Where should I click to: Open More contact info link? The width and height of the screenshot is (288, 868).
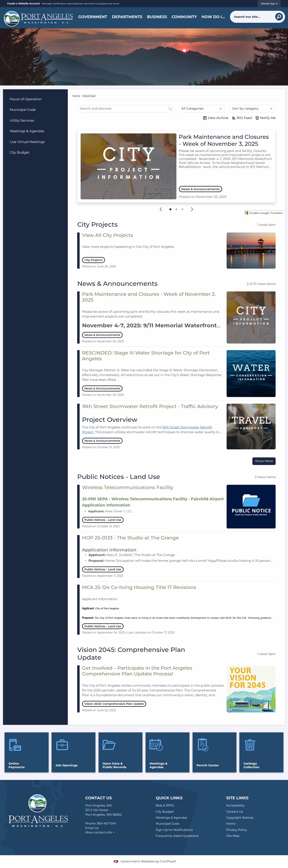(x=100, y=833)
